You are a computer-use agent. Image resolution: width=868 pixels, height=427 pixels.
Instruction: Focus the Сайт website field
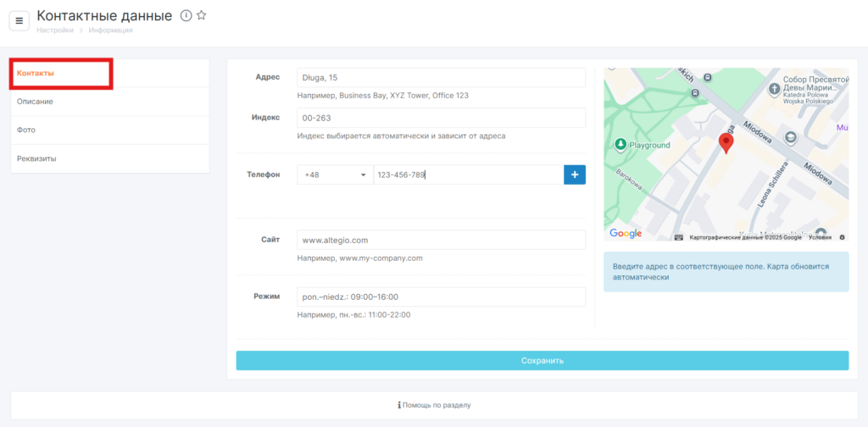(441, 241)
